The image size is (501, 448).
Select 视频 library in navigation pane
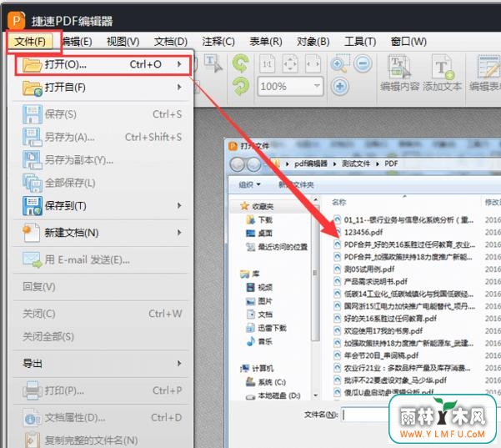pyautogui.click(x=259, y=288)
